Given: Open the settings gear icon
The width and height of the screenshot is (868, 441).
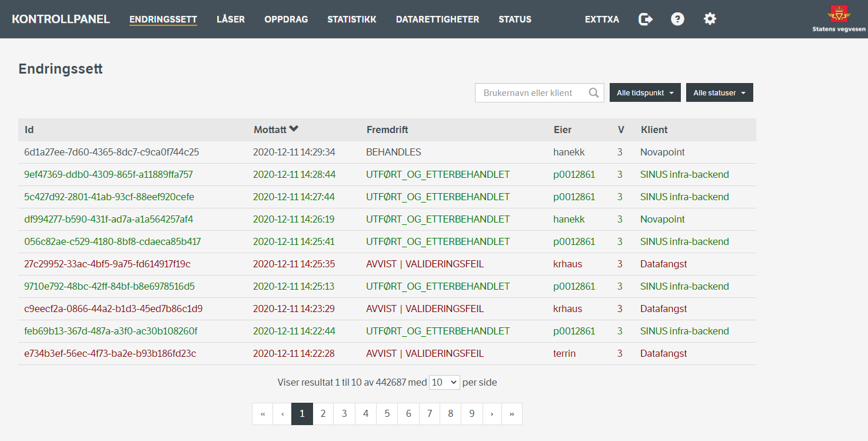Looking at the screenshot, I should [x=710, y=19].
